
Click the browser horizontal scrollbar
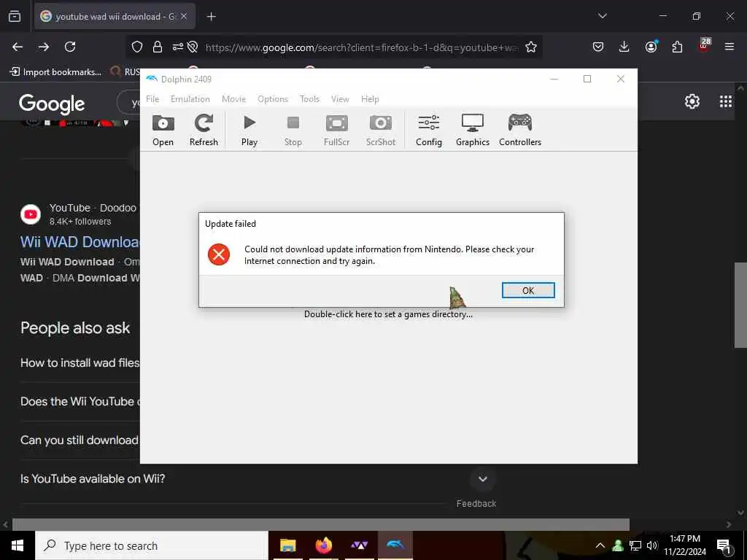(x=321, y=524)
